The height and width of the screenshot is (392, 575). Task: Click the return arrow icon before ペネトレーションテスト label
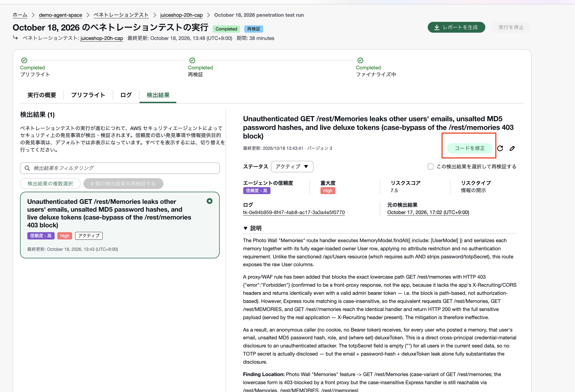click(x=15, y=38)
